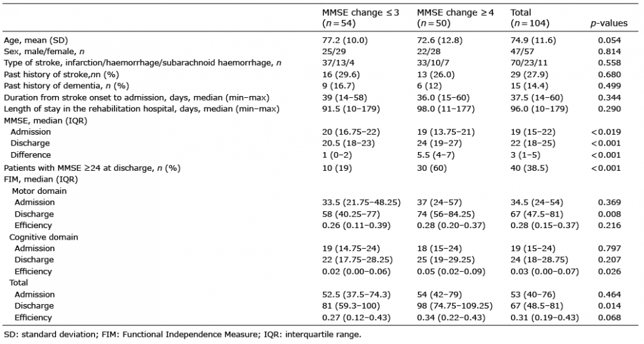The image size is (644, 344).
Task: Click the MMSE Difference row label
Action: pyautogui.click(x=32, y=155)
